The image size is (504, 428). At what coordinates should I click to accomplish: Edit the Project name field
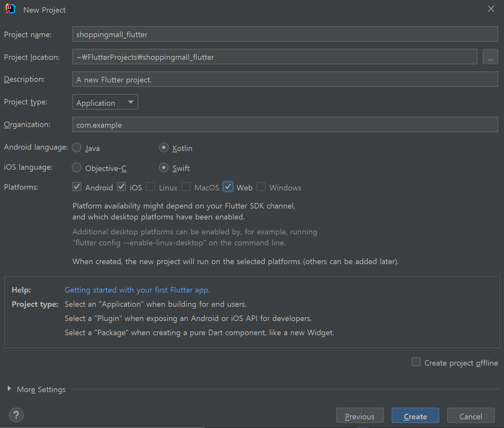click(285, 34)
